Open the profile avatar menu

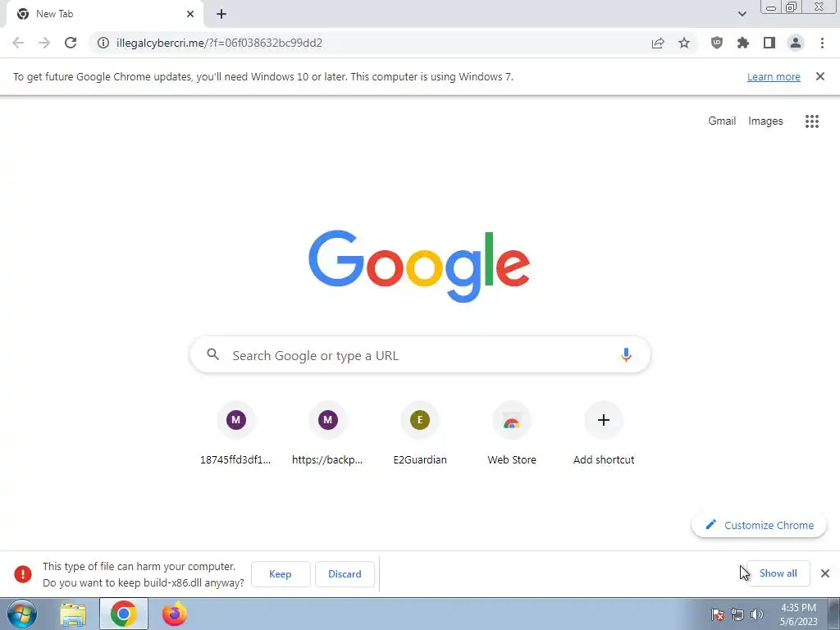pyautogui.click(x=796, y=43)
